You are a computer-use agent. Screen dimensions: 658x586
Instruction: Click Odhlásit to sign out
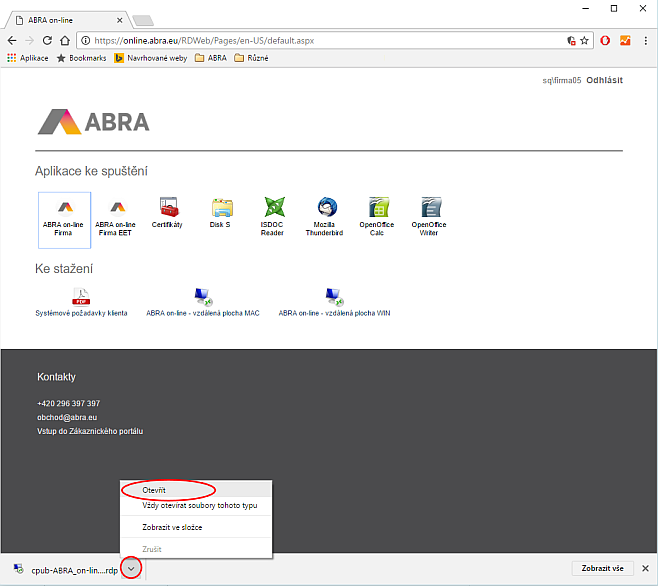coord(604,80)
